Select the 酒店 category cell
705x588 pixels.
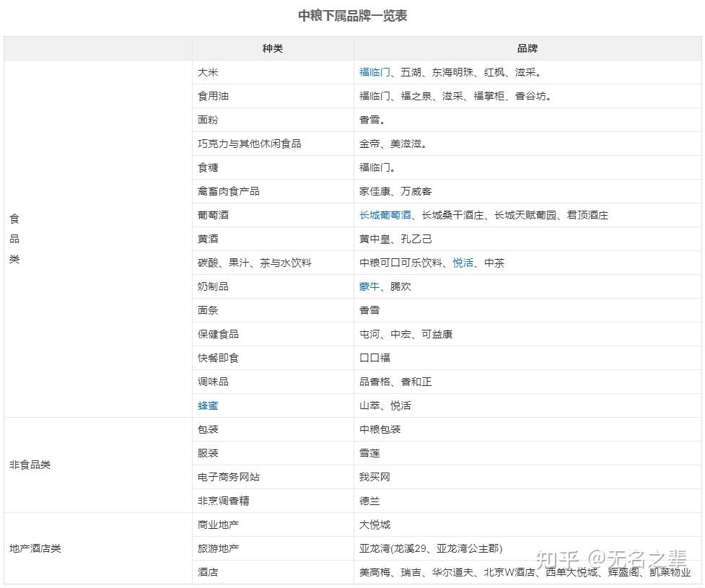point(273,573)
